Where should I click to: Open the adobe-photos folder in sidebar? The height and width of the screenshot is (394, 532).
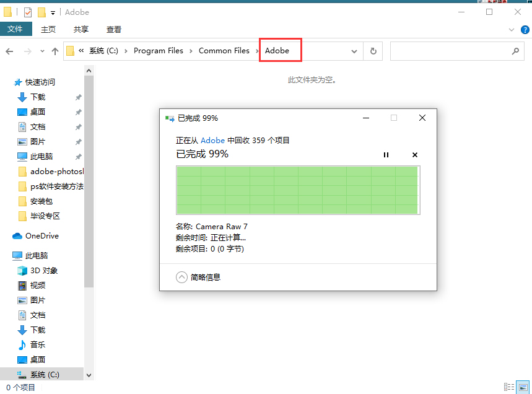coord(56,172)
